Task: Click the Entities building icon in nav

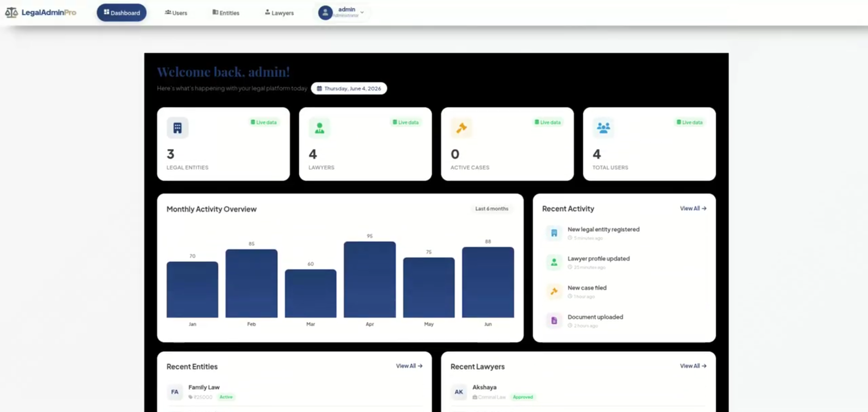Action: click(x=215, y=12)
